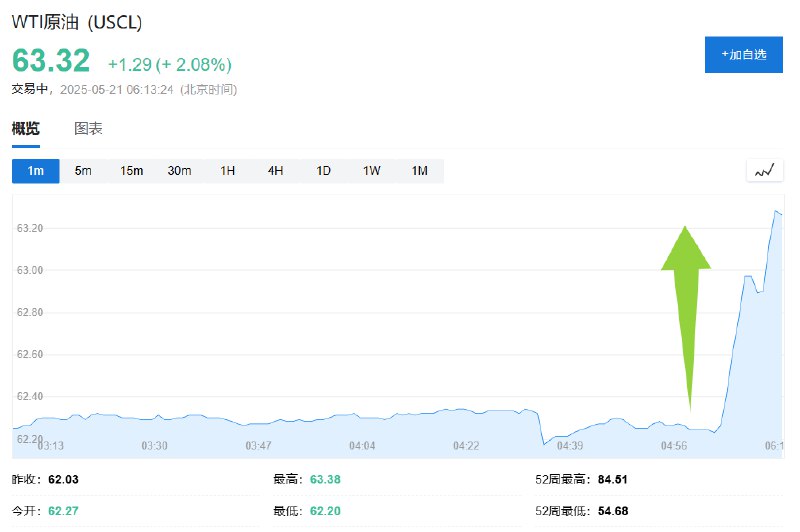Click the 最高 value 63.38

pyautogui.click(x=325, y=479)
